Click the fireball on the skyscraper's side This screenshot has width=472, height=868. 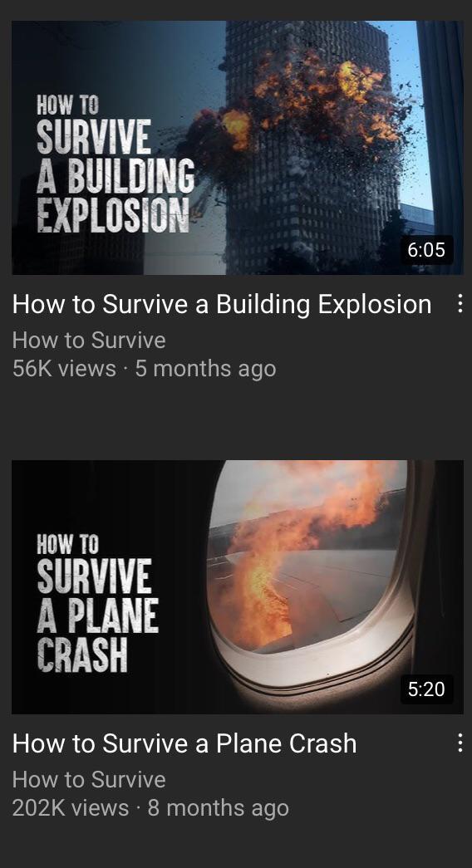(x=237, y=127)
